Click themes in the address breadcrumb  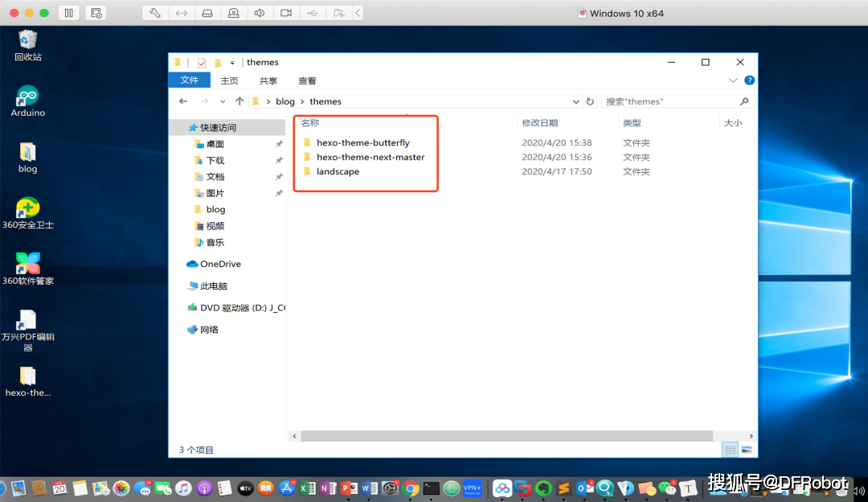click(x=325, y=101)
